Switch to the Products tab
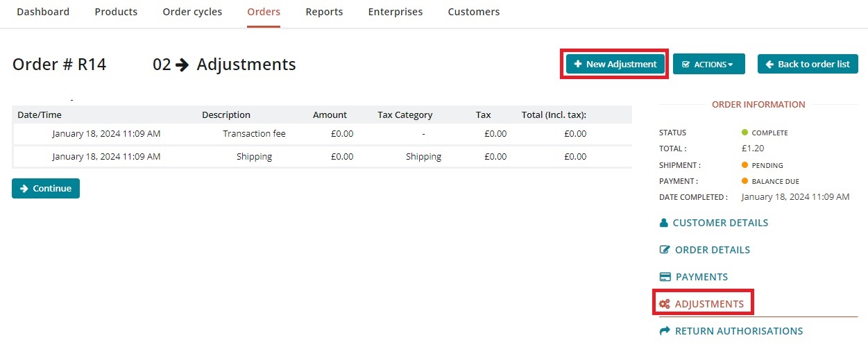This screenshot has height=347, width=868. tap(116, 12)
